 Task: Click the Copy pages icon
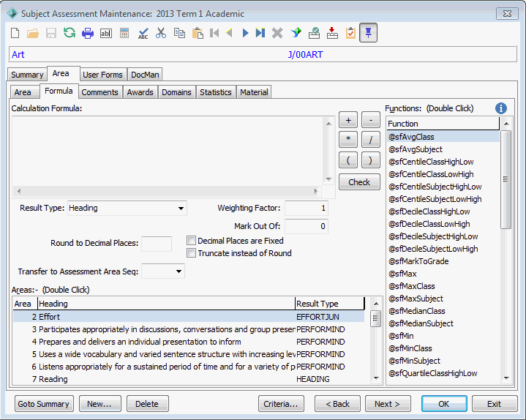click(179, 33)
